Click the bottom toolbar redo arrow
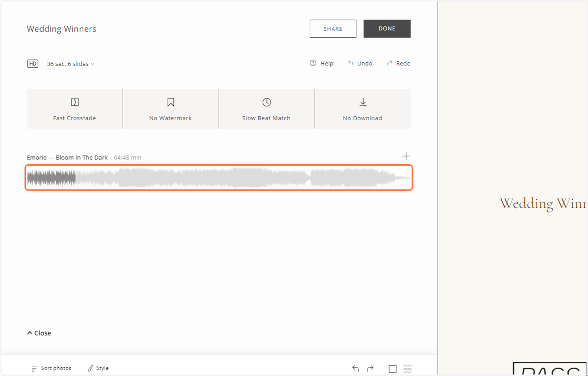588x376 pixels. (370, 369)
